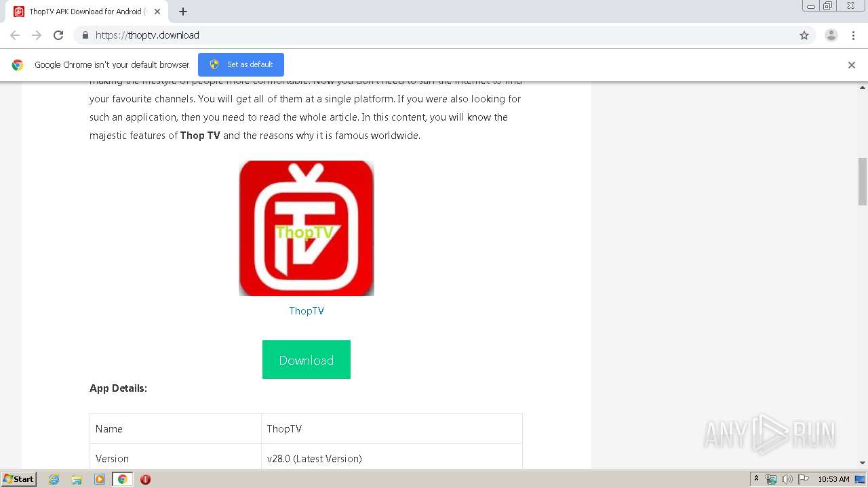Click the address bar URL

tap(147, 35)
